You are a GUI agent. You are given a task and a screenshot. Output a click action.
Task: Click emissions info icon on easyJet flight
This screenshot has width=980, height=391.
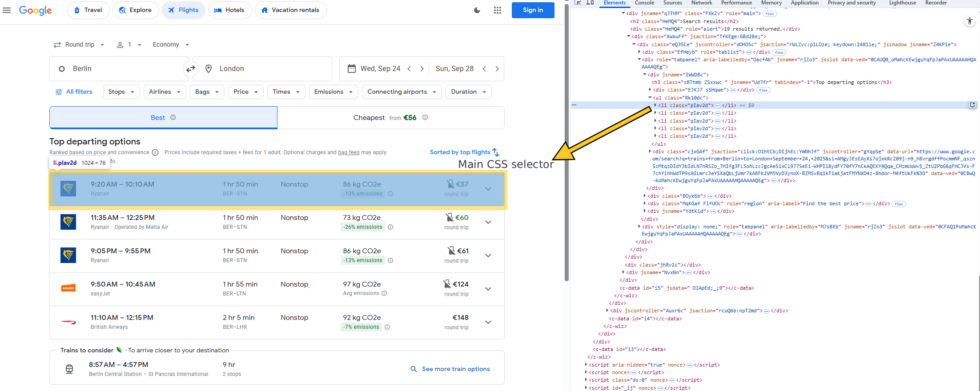[x=384, y=293]
